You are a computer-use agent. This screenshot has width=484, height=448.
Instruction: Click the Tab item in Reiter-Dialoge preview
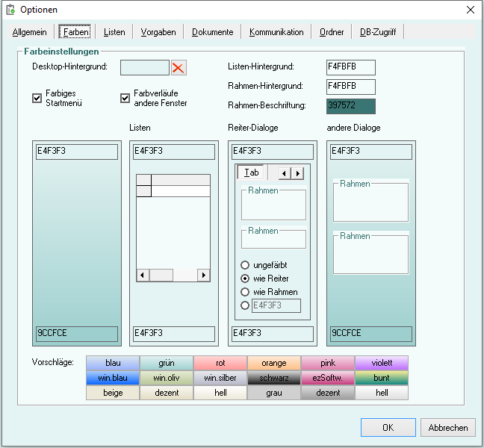252,172
